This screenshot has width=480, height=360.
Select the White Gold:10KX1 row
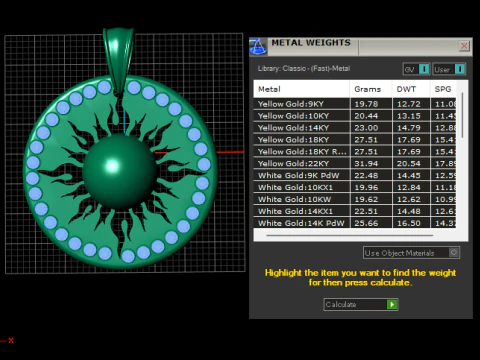pyautogui.click(x=355, y=187)
